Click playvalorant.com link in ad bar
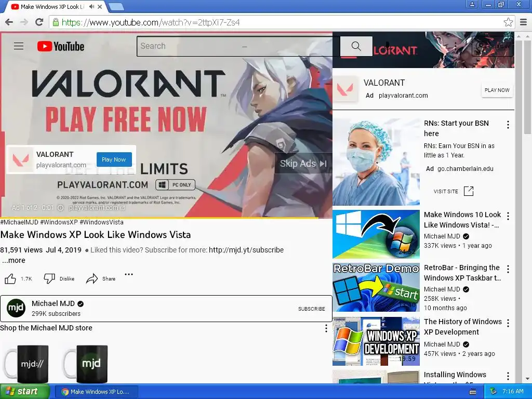The image size is (532, 399). 96,208
